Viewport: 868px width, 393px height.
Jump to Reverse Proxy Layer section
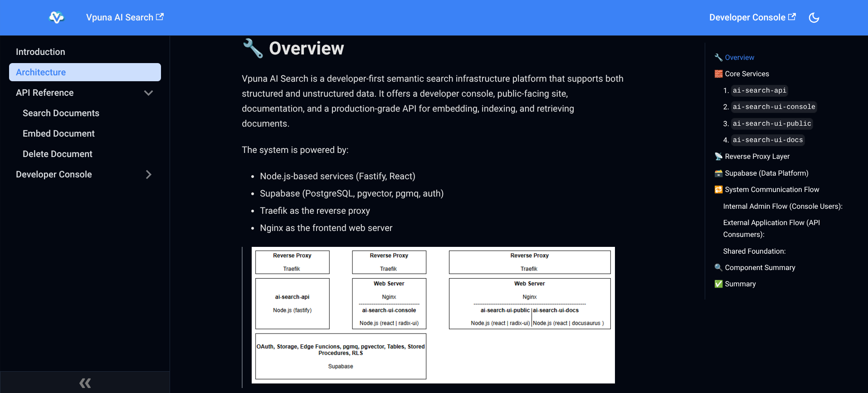[x=752, y=156]
